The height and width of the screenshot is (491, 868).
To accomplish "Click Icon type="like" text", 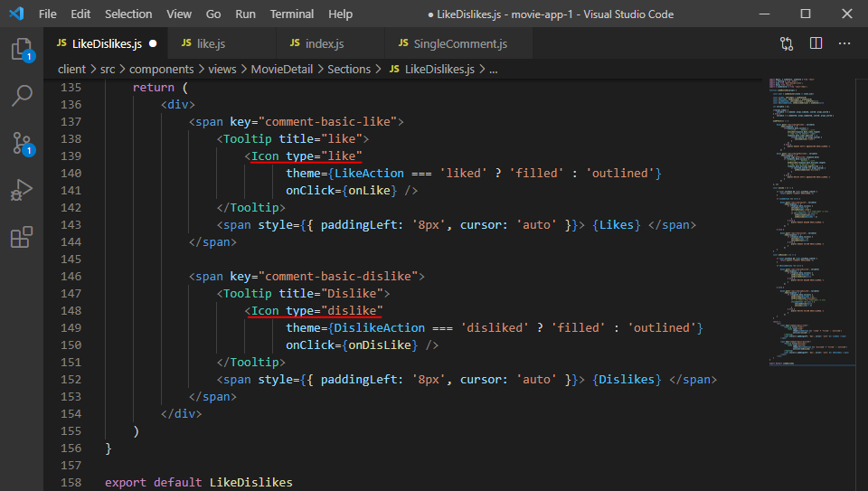I will [307, 156].
